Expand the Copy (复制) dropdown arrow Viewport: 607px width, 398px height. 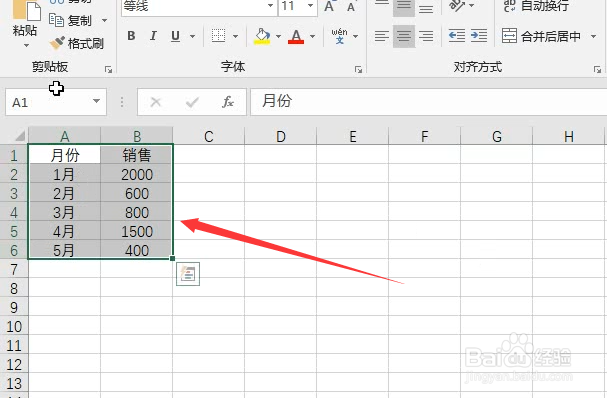(x=104, y=20)
